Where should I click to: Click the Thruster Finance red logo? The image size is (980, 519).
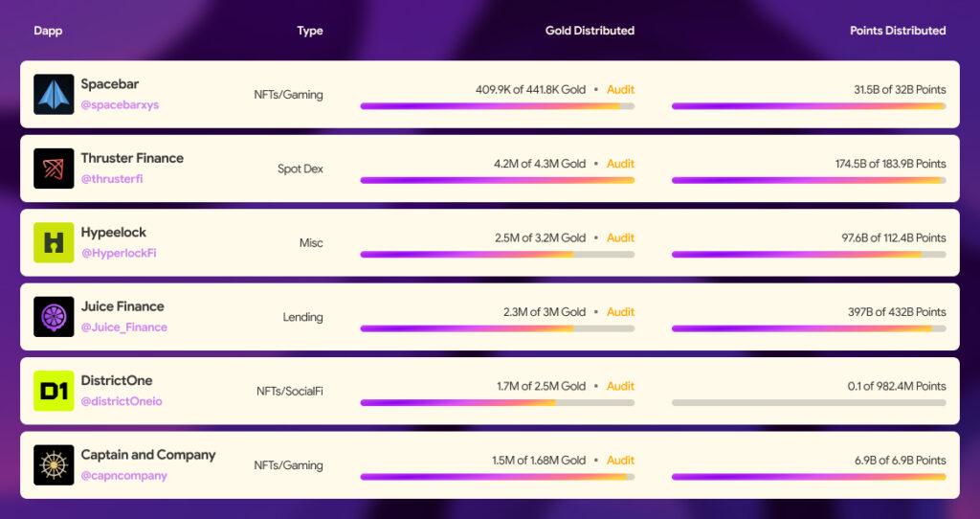click(x=54, y=169)
